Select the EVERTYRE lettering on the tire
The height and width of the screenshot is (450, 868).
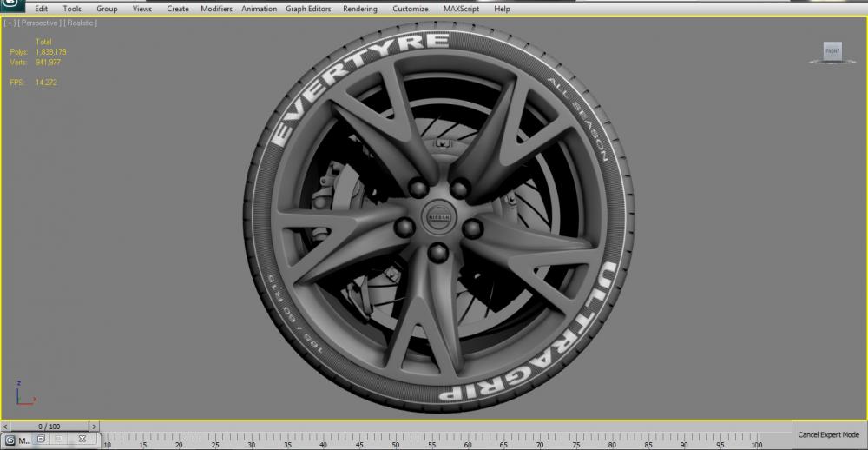point(360,89)
